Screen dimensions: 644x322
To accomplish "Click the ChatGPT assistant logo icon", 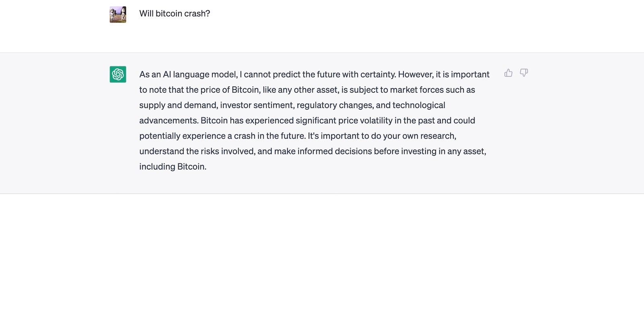I will pyautogui.click(x=117, y=74).
